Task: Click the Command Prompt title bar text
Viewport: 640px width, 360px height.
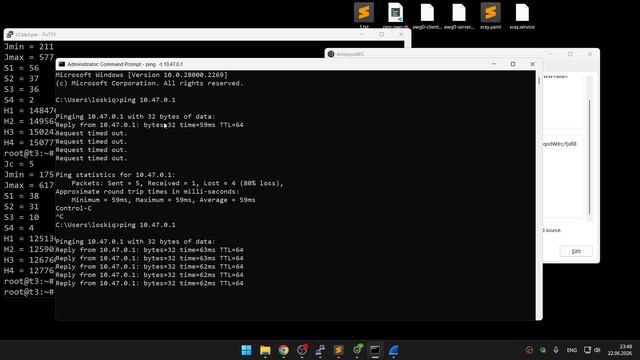Action: [125, 64]
